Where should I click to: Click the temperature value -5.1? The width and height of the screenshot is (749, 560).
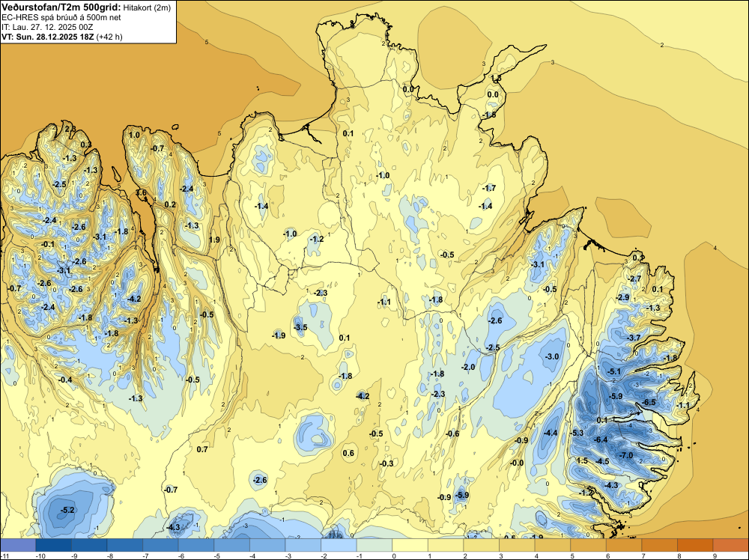tap(614, 371)
